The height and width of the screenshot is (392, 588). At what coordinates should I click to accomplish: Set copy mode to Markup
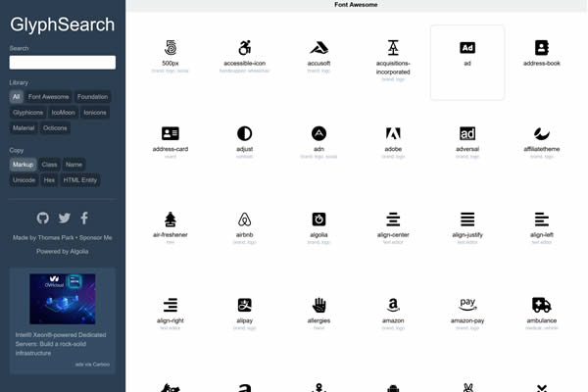click(x=23, y=165)
